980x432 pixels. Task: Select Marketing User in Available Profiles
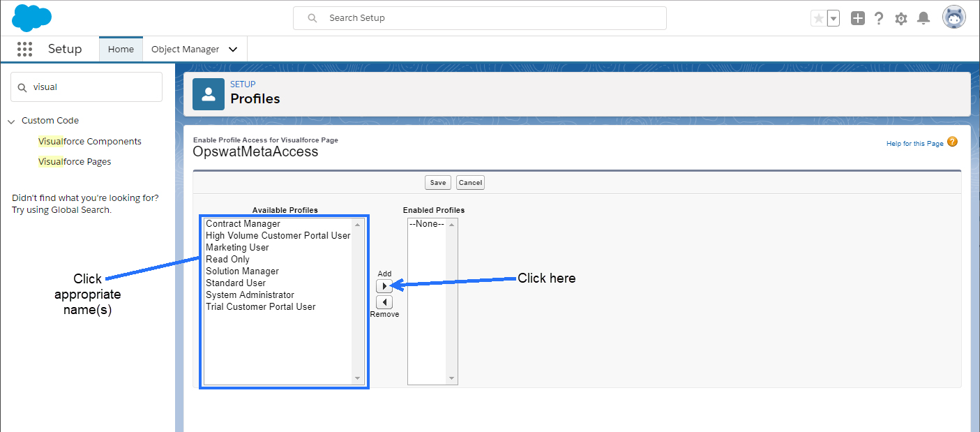pos(278,248)
